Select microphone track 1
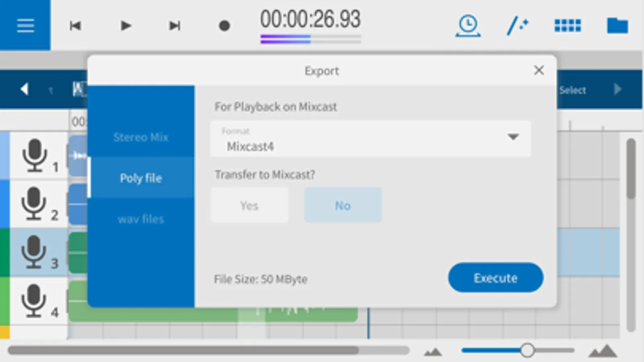Viewport: 644px width, 362px height. point(38,156)
